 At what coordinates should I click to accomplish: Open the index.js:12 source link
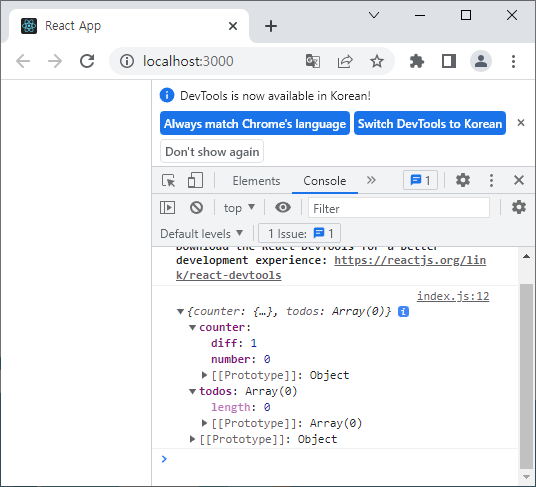453,296
